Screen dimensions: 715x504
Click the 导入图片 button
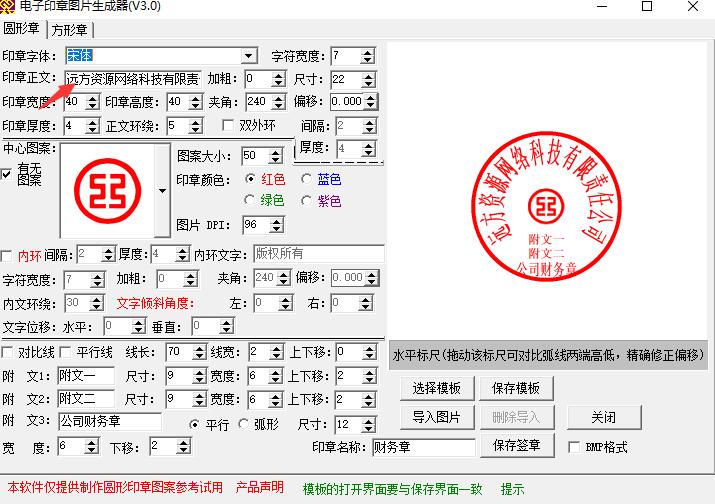(435, 417)
